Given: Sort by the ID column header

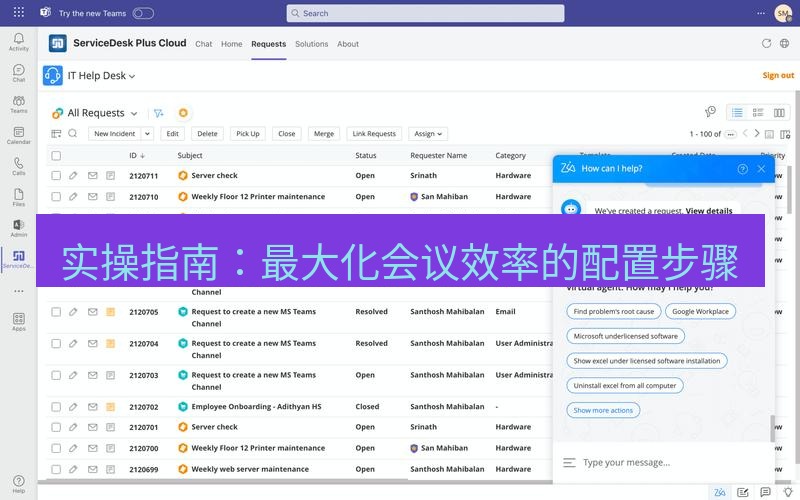Looking at the screenshot, I should [137, 156].
